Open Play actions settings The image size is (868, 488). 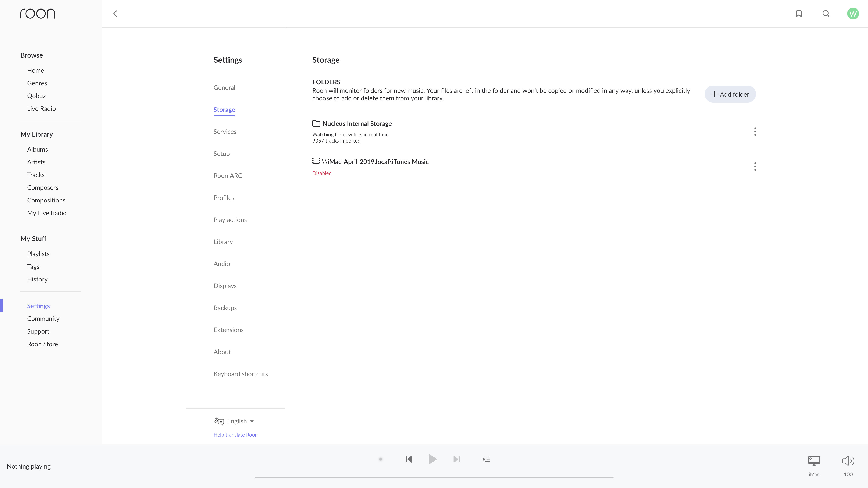coord(230,220)
